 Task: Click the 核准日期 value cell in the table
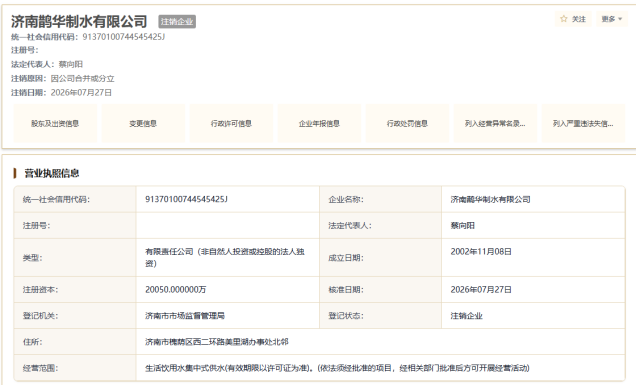tap(533, 290)
